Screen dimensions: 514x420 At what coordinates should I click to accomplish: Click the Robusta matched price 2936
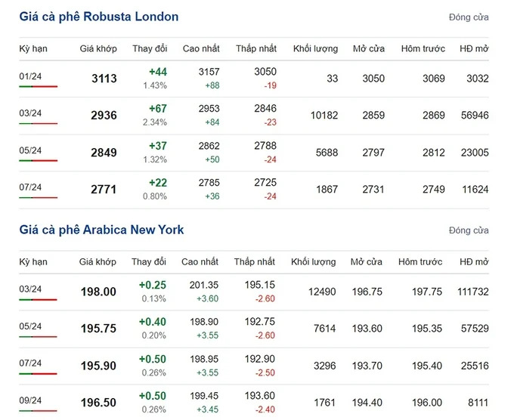104,116
